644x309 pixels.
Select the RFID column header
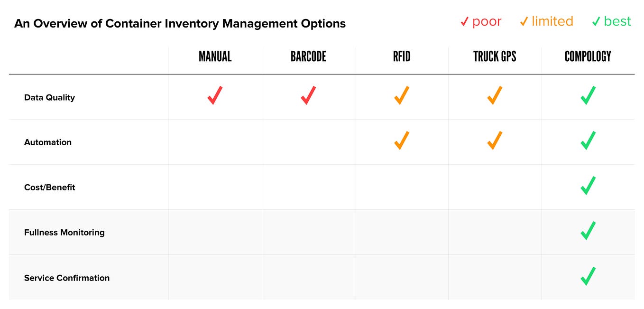click(x=402, y=56)
